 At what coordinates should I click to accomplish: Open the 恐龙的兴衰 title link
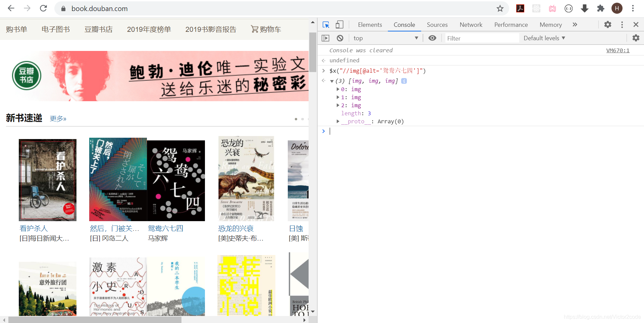pyautogui.click(x=236, y=229)
